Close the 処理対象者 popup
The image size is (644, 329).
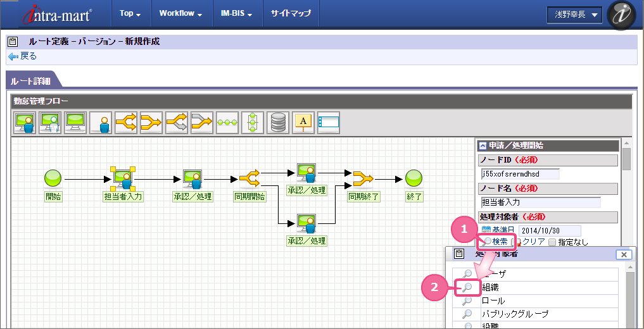pyautogui.click(x=624, y=254)
